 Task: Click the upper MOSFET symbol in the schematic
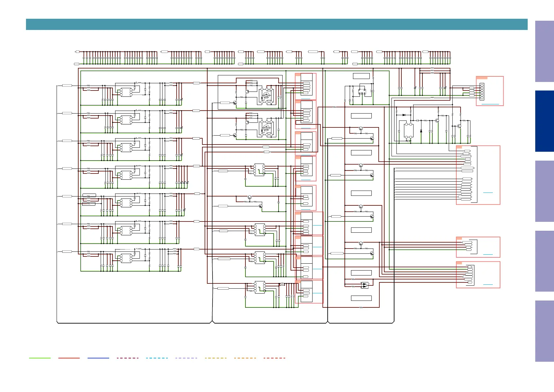pyautogui.click(x=266, y=96)
